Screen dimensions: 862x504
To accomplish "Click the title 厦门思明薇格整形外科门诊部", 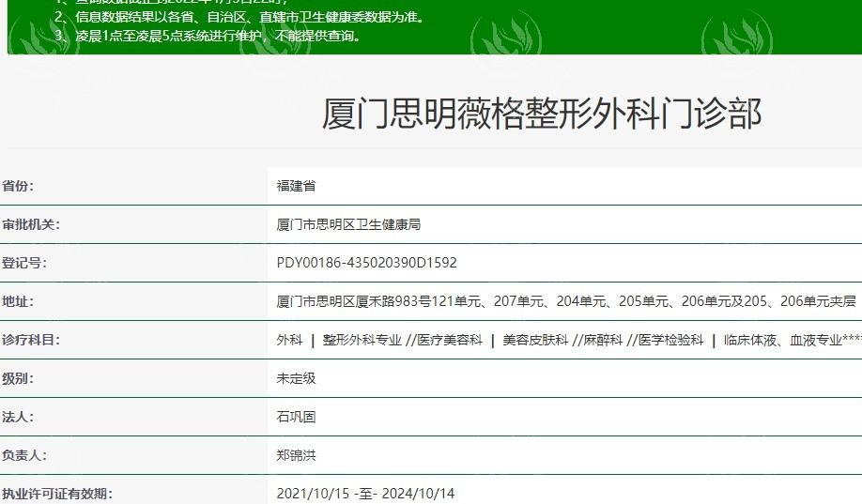I will [542, 114].
